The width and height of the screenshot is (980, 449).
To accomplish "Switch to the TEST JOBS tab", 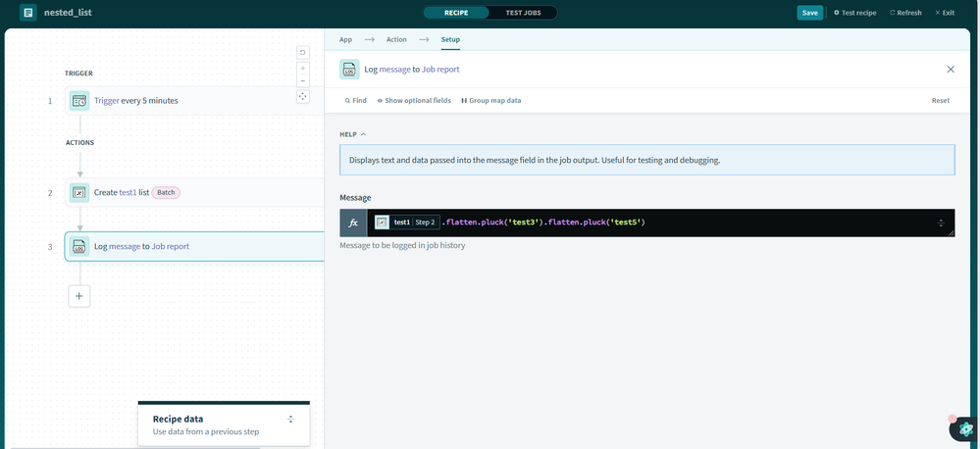I will click(x=523, y=13).
